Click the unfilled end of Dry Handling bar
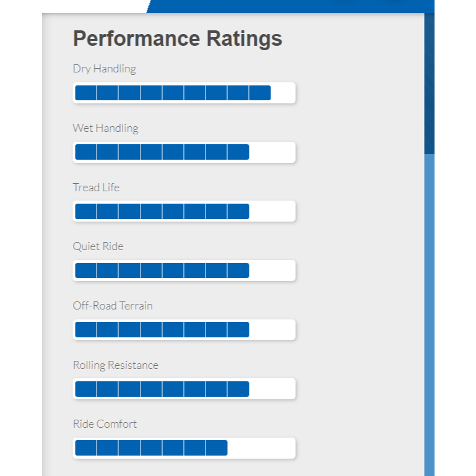The height and width of the screenshot is (476, 476). coord(282,93)
